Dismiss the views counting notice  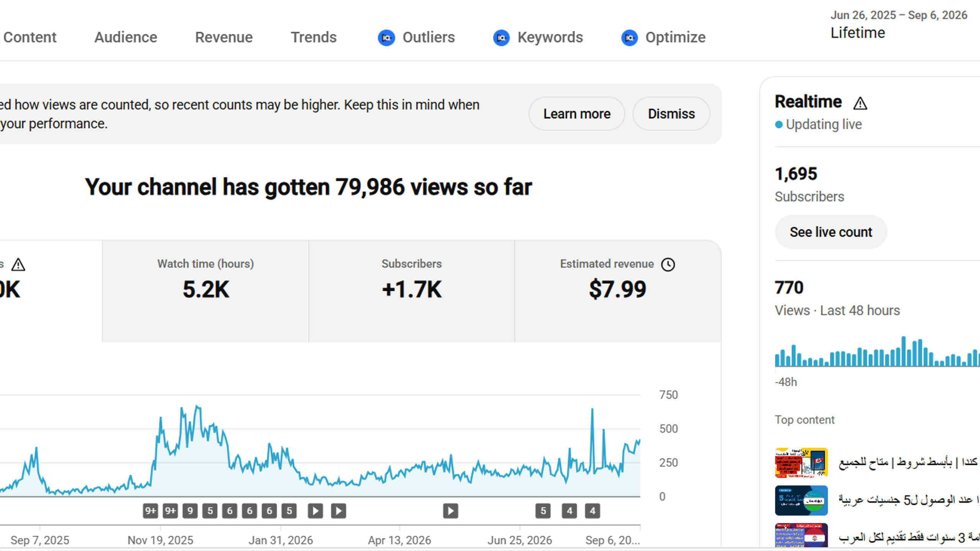pos(671,114)
